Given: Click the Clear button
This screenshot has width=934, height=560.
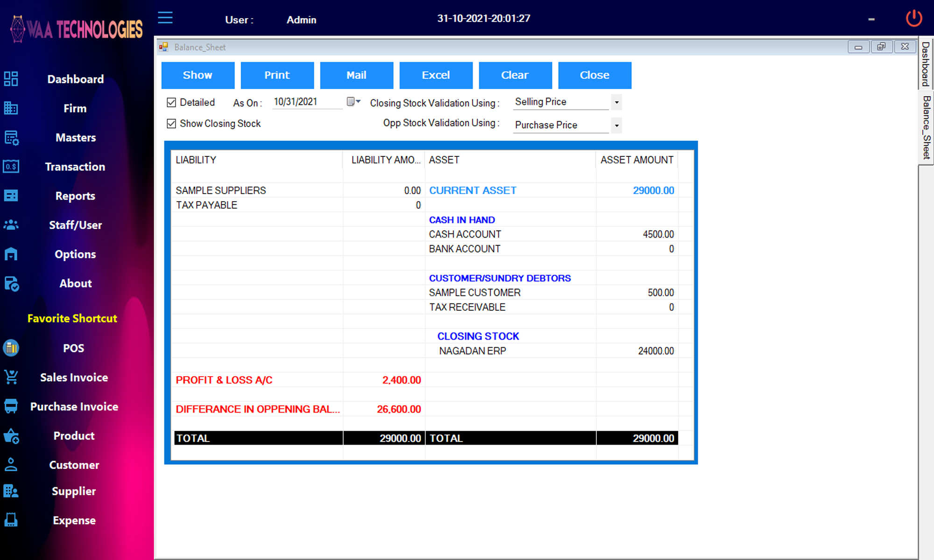Looking at the screenshot, I should click(515, 75).
